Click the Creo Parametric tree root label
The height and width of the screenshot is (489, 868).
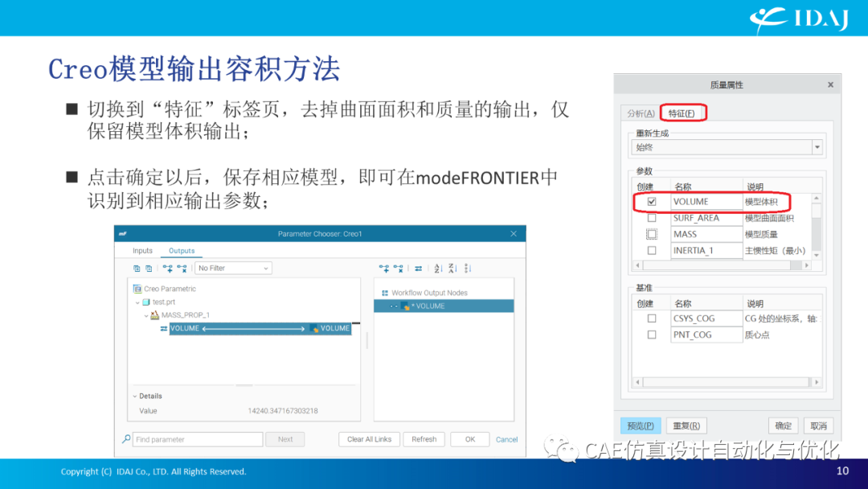pyautogui.click(x=170, y=289)
